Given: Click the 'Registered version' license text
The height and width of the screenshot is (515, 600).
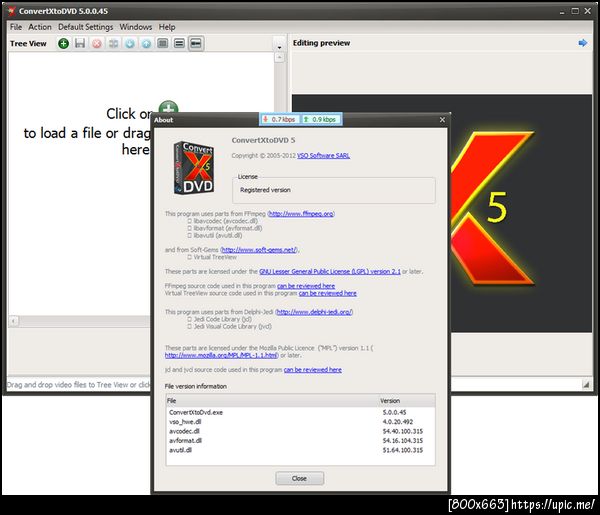Looking at the screenshot, I should point(265,190).
